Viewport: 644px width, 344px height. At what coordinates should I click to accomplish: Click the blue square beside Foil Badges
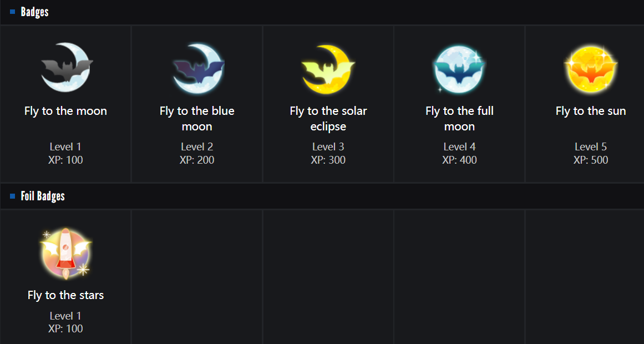pos(12,196)
